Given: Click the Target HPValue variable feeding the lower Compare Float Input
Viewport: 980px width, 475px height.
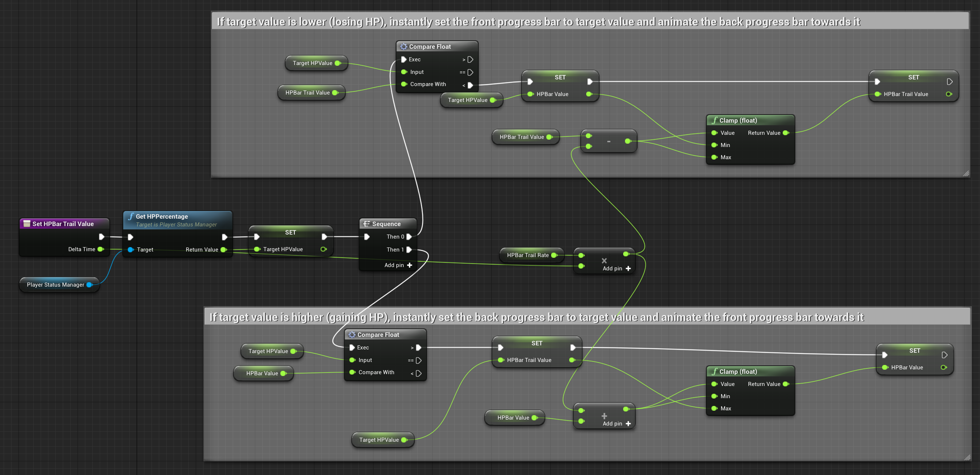Looking at the screenshot, I should [272, 351].
